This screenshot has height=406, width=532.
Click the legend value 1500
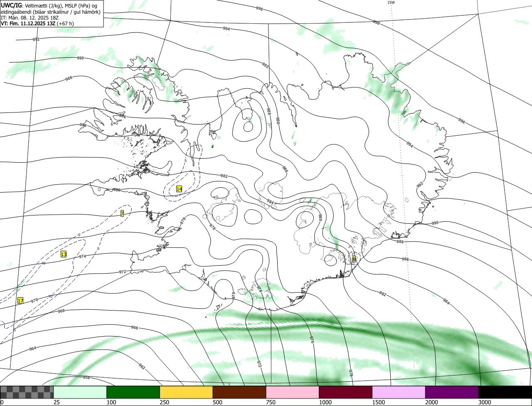point(379,402)
